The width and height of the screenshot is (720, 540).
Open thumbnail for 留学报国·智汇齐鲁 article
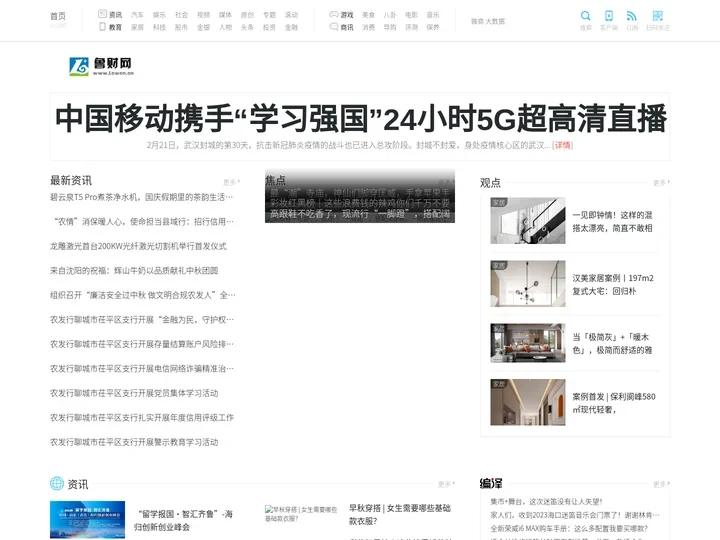[87, 519]
